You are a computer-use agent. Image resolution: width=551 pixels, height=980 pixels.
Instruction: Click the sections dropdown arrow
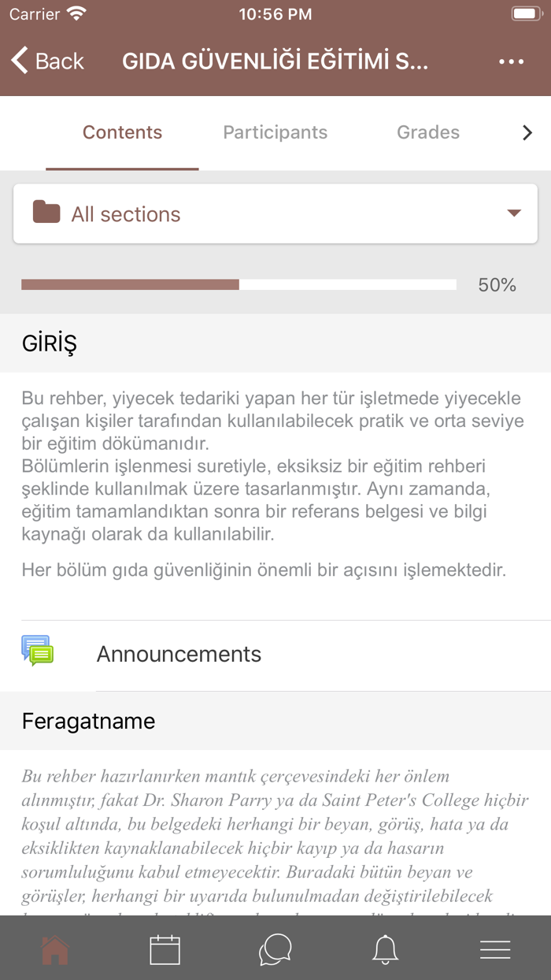point(514,213)
